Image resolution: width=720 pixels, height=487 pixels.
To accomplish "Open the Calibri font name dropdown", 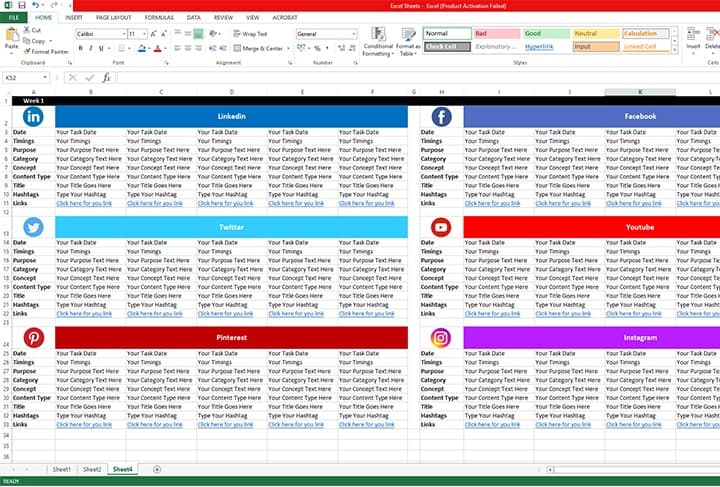I will [120, 34].
